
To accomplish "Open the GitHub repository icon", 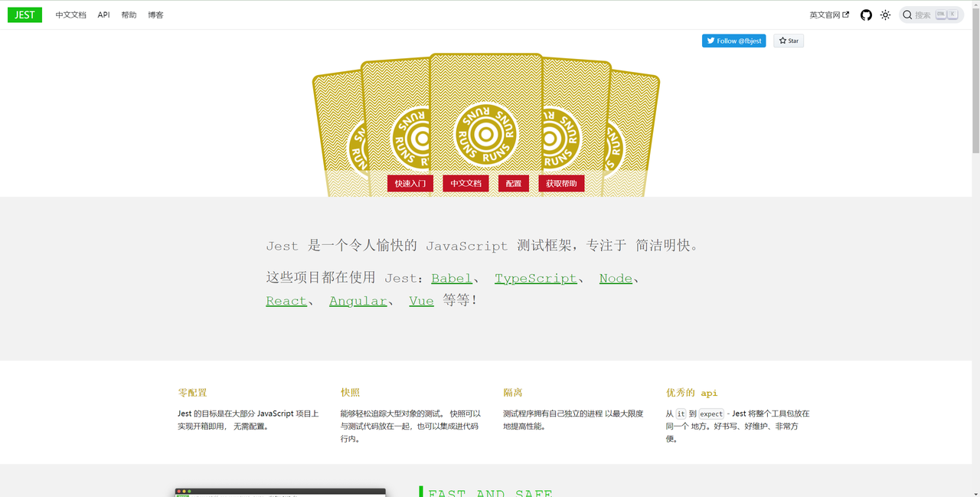I will coord(866,15).
